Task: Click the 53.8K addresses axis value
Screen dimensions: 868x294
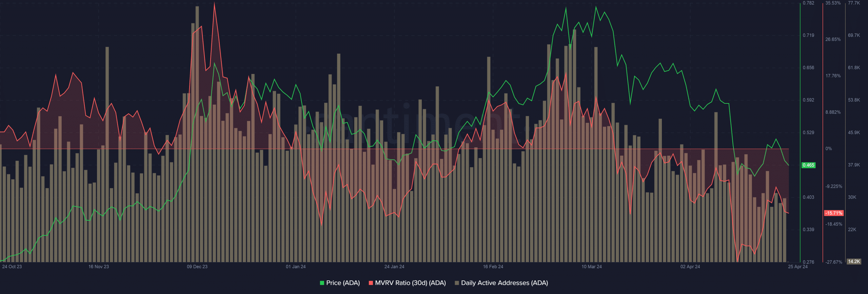Action: [x=854, y=100]
